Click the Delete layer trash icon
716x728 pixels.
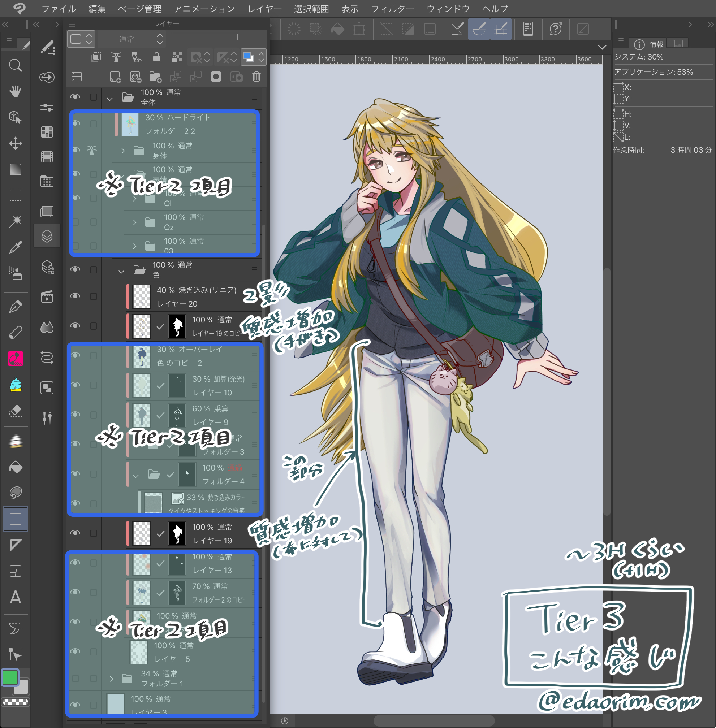click(256, 77)
